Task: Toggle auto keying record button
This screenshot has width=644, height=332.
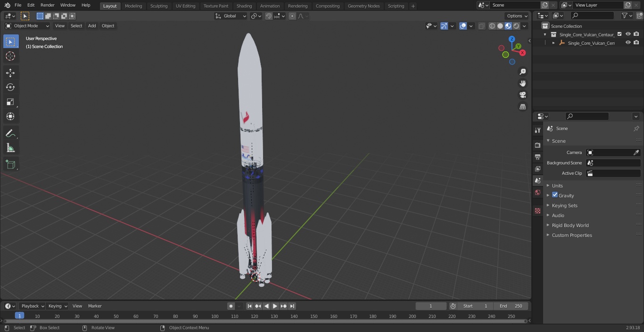Action: coord(231,306)
